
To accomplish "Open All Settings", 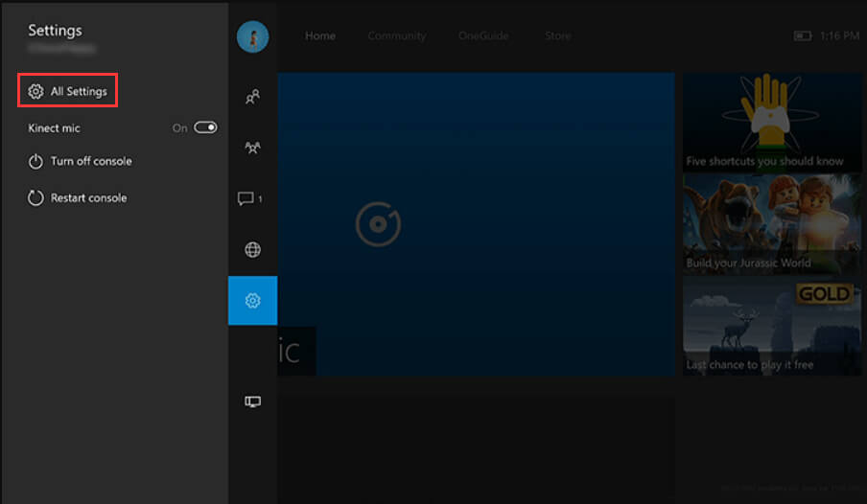I will 67,91.
